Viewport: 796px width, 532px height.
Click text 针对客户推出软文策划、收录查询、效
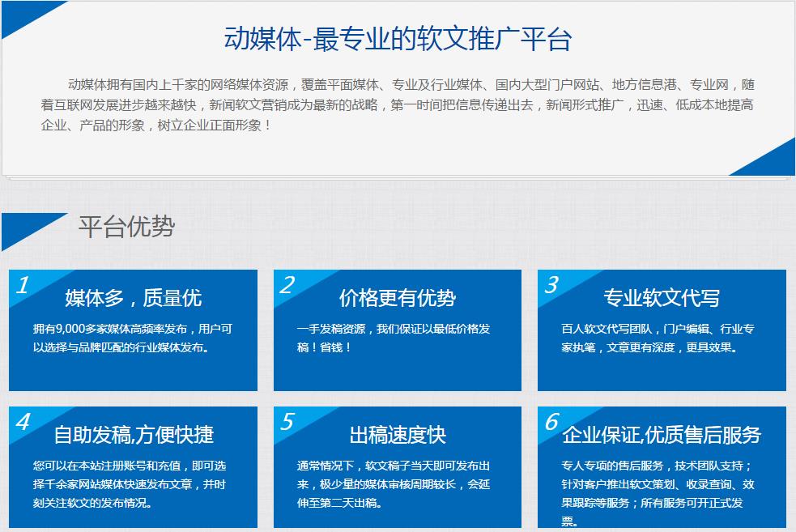658,485
